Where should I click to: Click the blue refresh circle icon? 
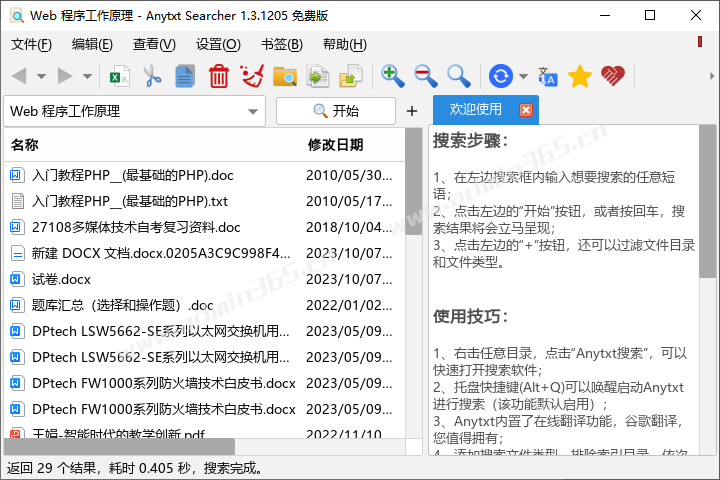(501, 76)
